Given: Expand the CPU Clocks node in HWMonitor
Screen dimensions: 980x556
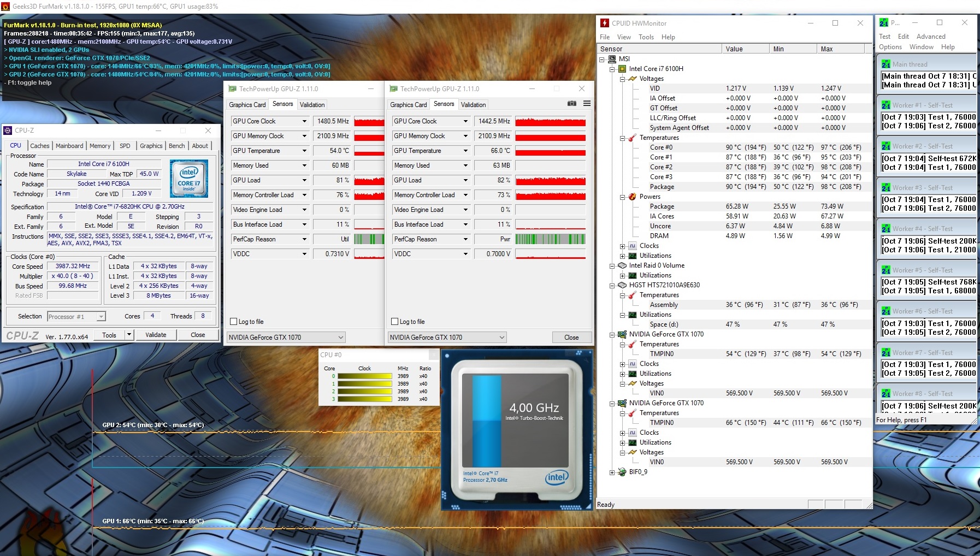Looking at the screenshot, I should [x=622, y=246].
